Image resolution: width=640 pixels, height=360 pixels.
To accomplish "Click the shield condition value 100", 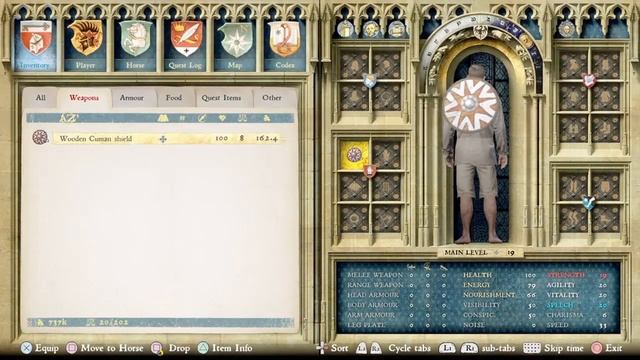I will [x=222, y=139].
